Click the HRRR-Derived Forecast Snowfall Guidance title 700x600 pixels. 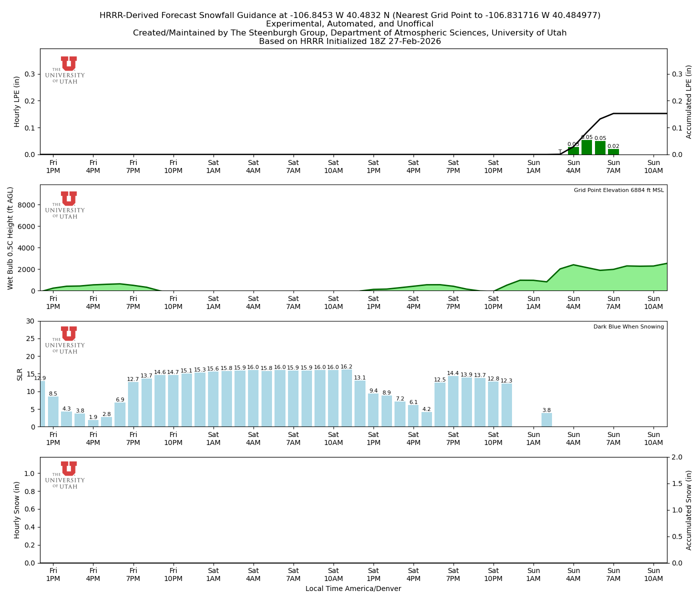[350, 15]
